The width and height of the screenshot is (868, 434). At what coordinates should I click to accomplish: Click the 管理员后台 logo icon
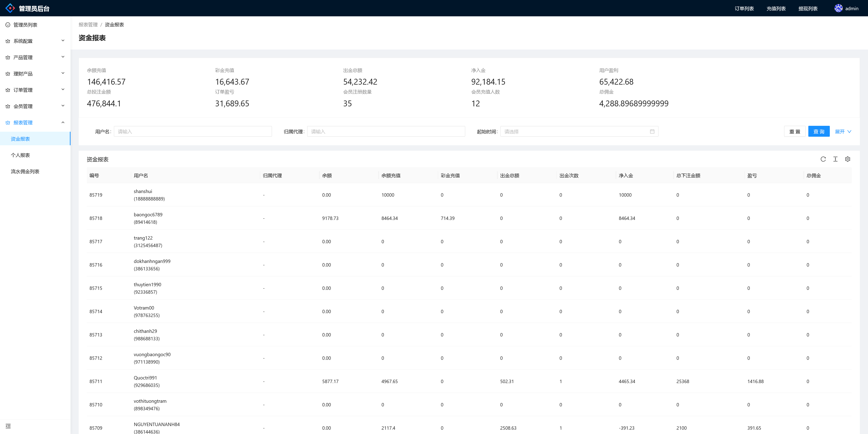10,8
